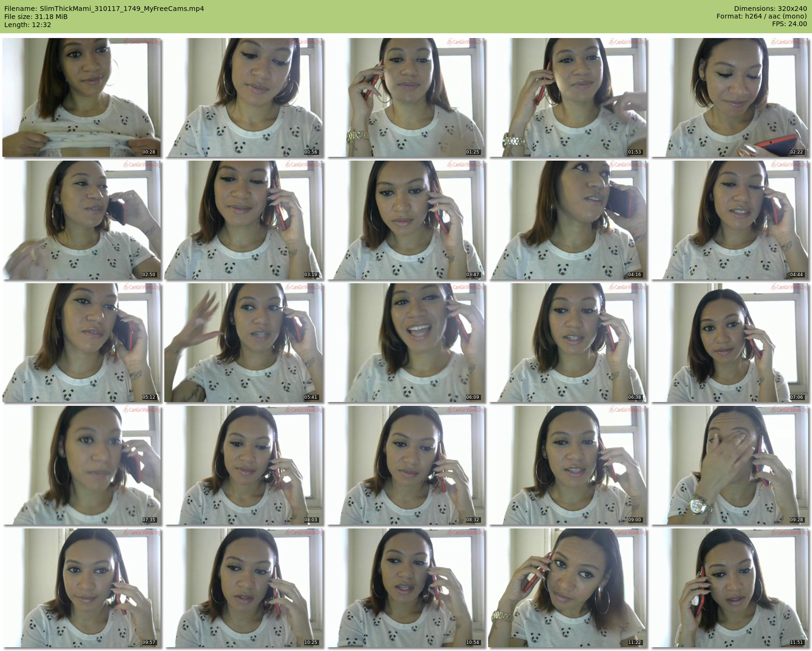The image size is (812, 651).
Task: Click the thumbnail stamped 06:09
Action: [406, 343]
